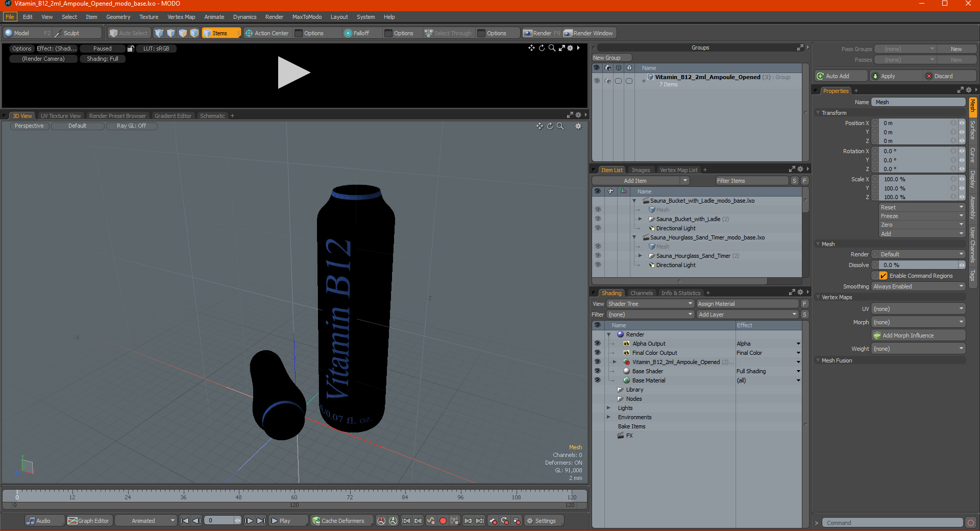Screen dimensions: 980x531
Task: Toggle Options checkbox after Action Center
Action: pyautogui.click(x=299, y=33)
